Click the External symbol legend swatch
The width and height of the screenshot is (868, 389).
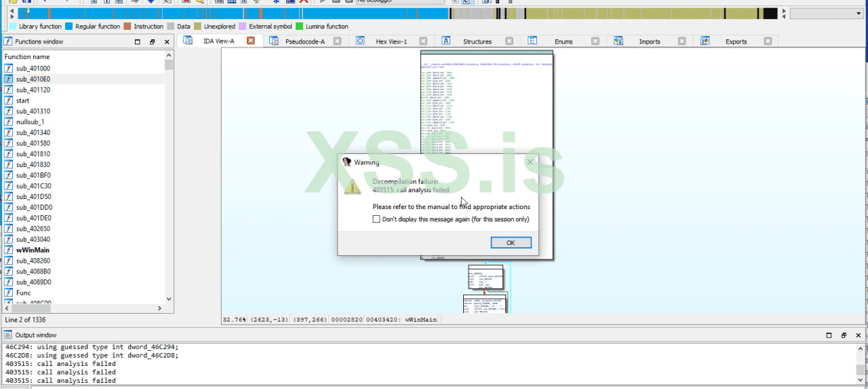242,26
